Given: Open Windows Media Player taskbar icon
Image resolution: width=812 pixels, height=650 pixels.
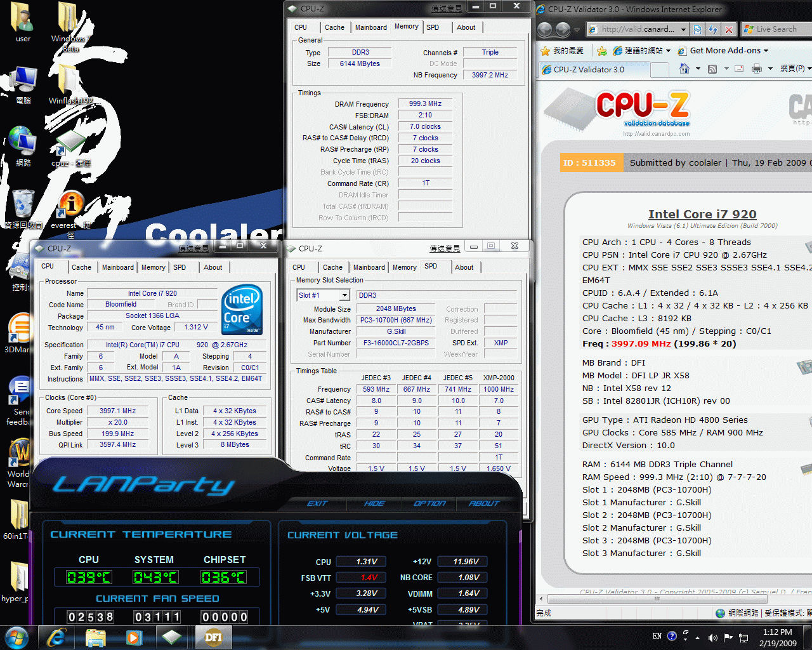Looking at the screenshot, I should [133, 637].
